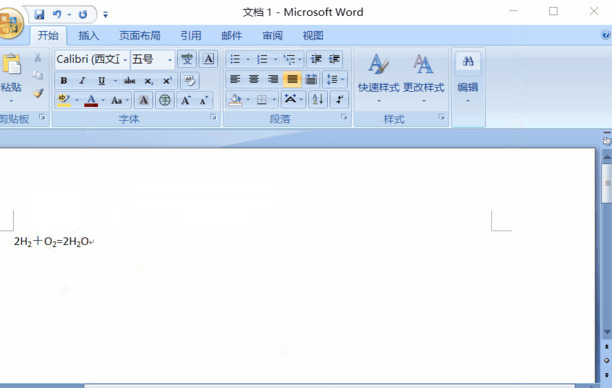Click the Paste clipboard icon
Viewport: 612px width, 388px height.
(x=11, y=64)
